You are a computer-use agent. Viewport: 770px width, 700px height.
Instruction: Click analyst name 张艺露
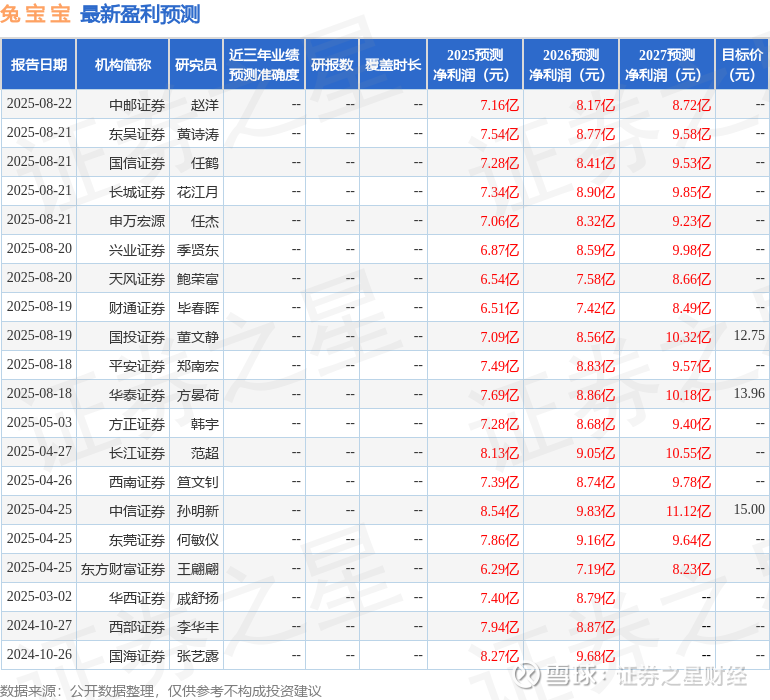click(198, 656)
